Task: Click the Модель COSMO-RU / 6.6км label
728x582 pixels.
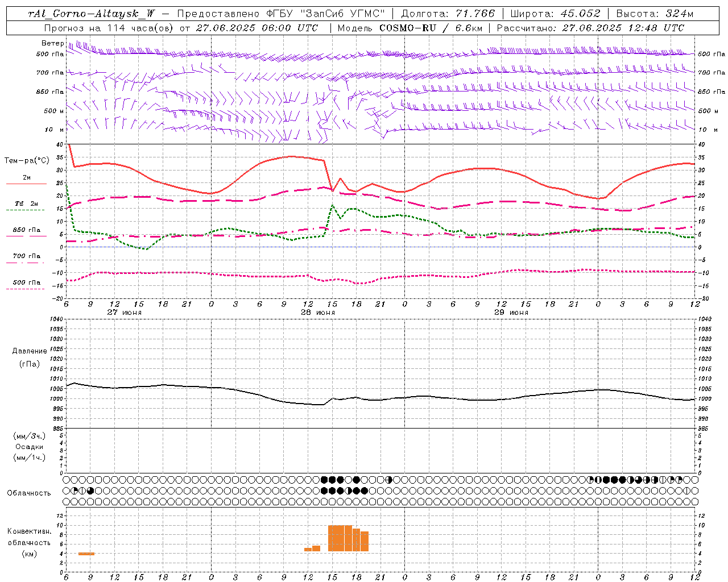Action: point(410,28)
